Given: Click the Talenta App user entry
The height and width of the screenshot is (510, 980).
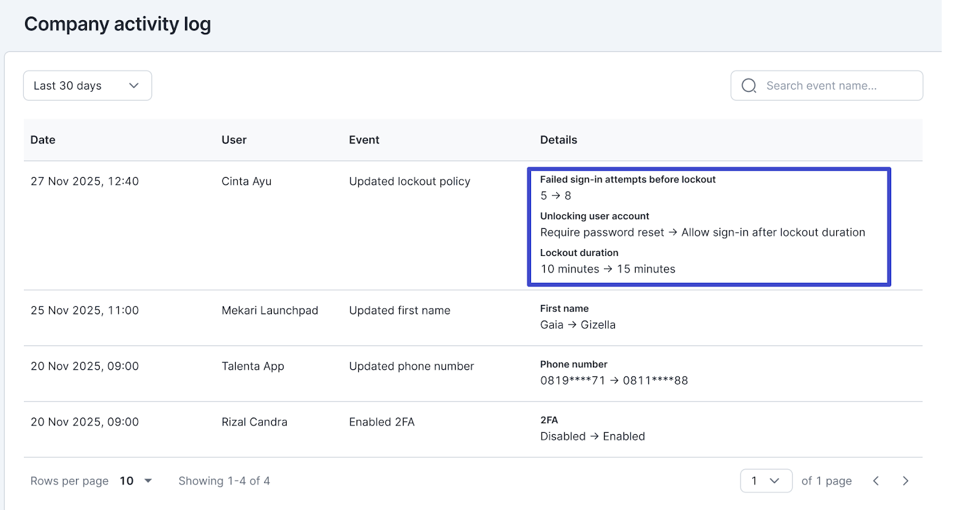Looking at the screenshot, I should [x=252, y=367].
